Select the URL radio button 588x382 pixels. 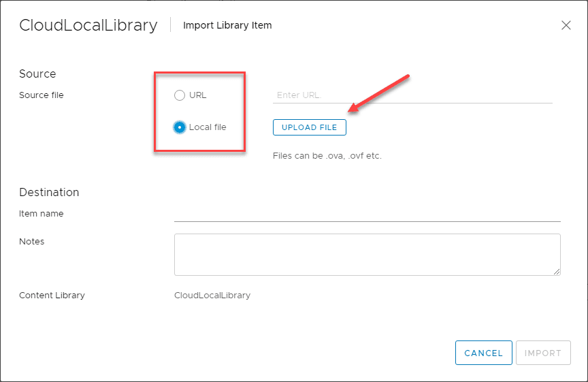click(x=180, y=95)
